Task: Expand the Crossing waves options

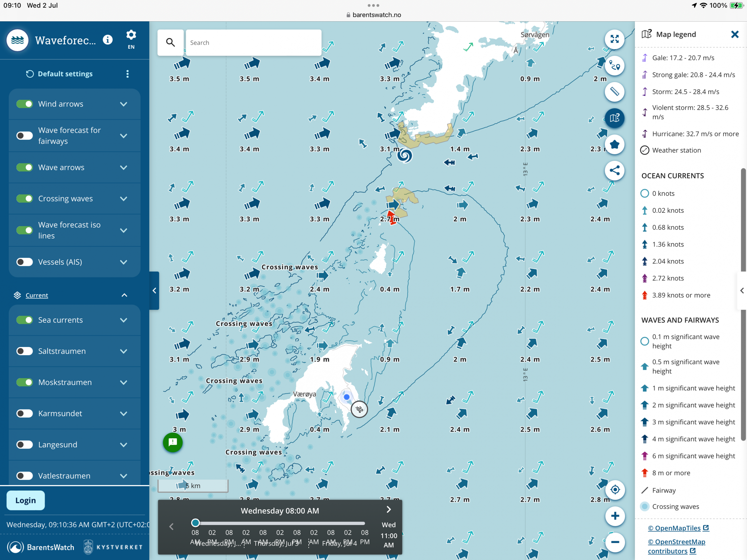Action: tap(124, 199)
